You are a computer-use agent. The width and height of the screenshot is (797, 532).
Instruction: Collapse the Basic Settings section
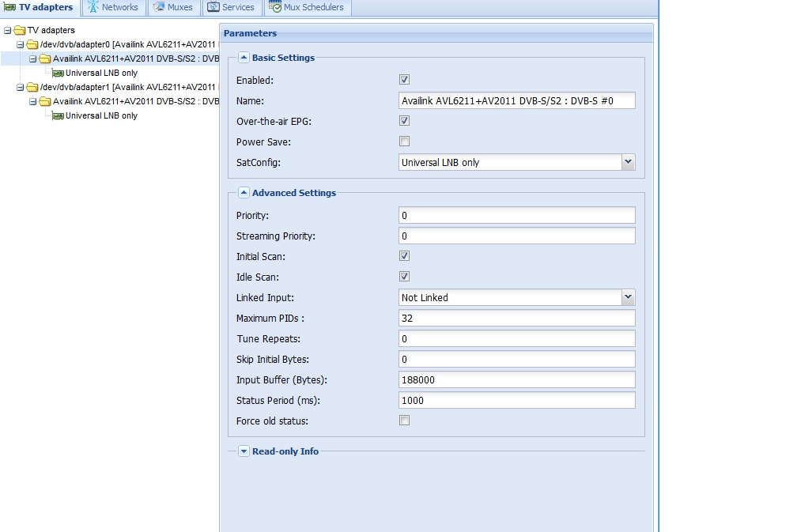pyautogui.click(x=244, y=58)
